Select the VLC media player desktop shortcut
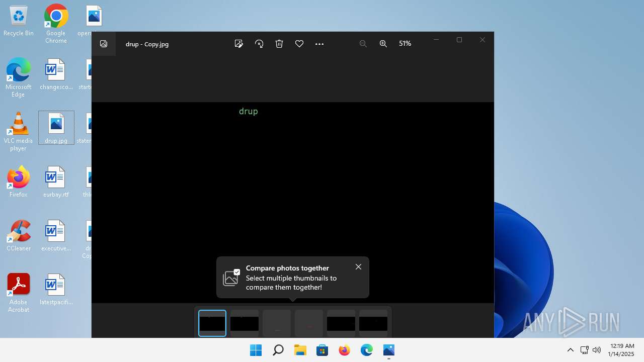Image resolution: width=644 pixels, height=362 pixels. tap(19, 131)
